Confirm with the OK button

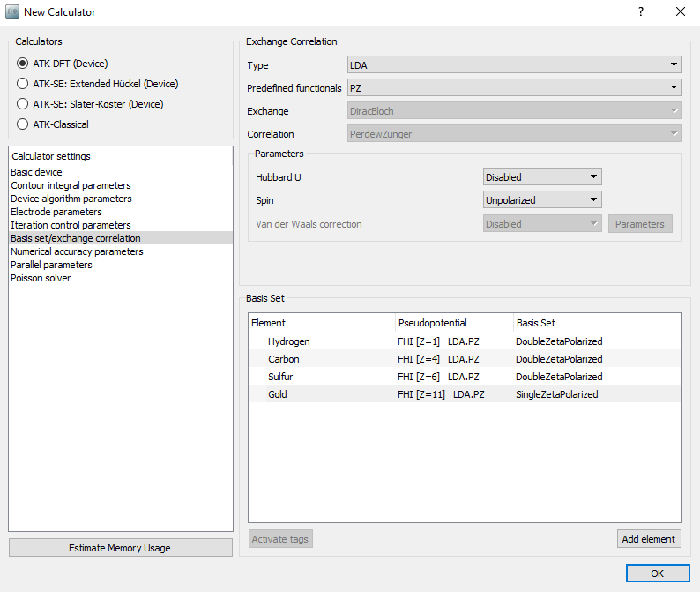pos(658,573)
